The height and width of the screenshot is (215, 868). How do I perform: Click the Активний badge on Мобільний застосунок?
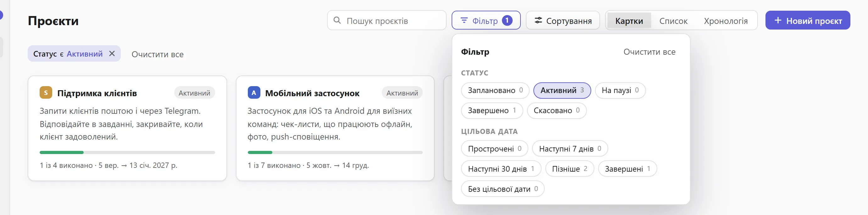point(402,93)
